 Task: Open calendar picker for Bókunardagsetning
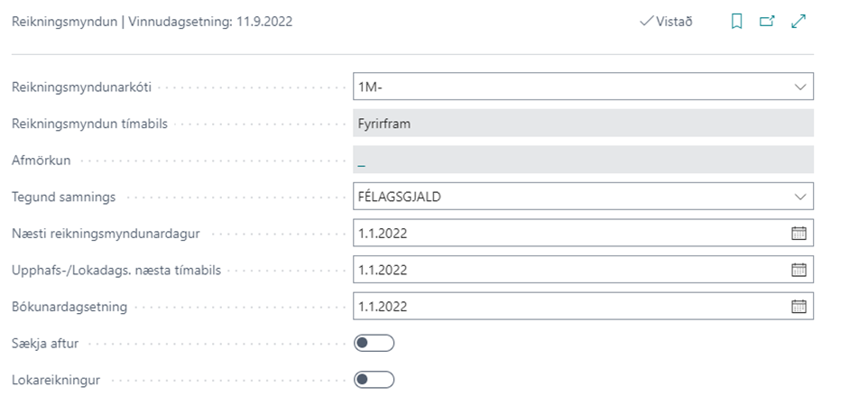pos(799,306)
